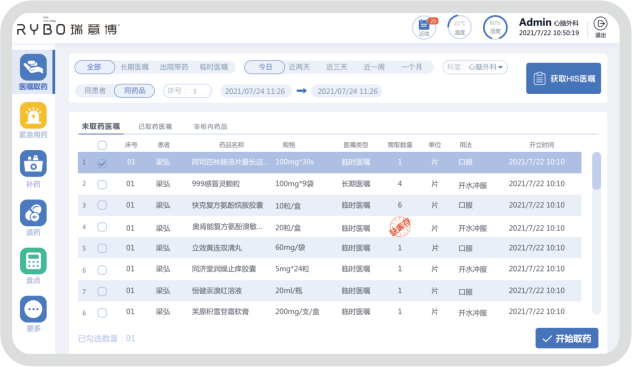
Task: Click the calendar notification icon with badge 20
Action: (x=424, y=27)
